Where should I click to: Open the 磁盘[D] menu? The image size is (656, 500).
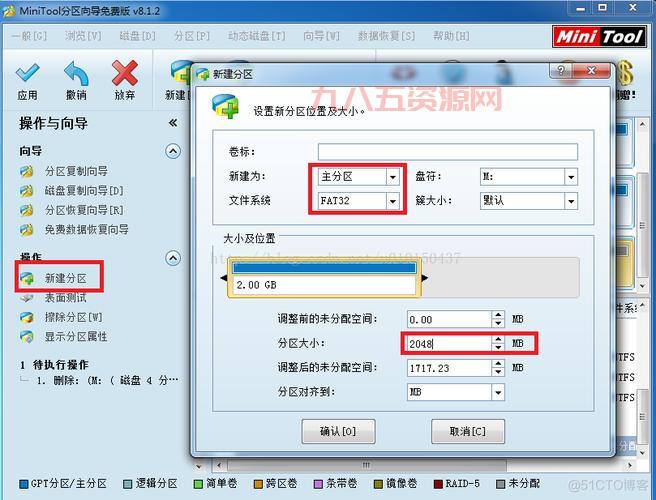[x=137, y=36]
